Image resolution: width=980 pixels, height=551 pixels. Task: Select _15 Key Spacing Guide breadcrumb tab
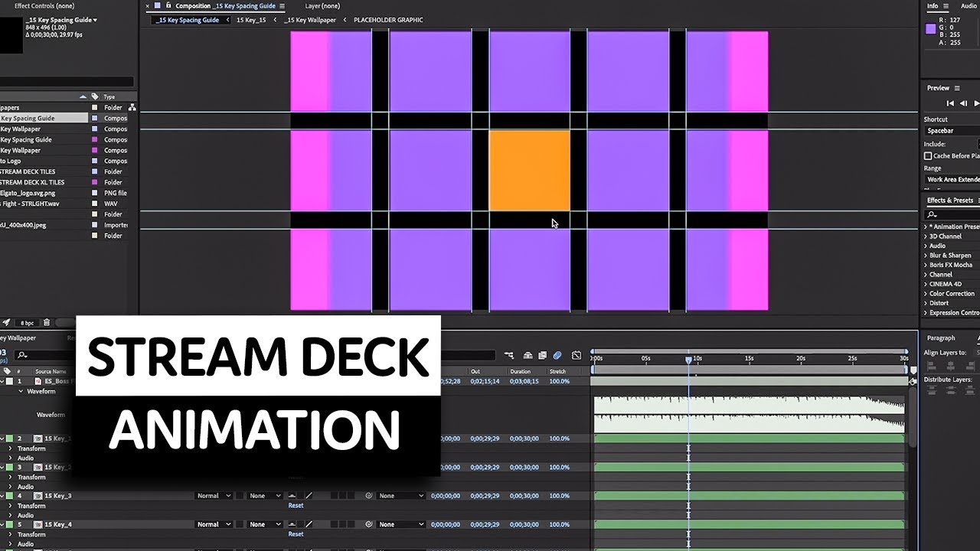click(188, 20)
